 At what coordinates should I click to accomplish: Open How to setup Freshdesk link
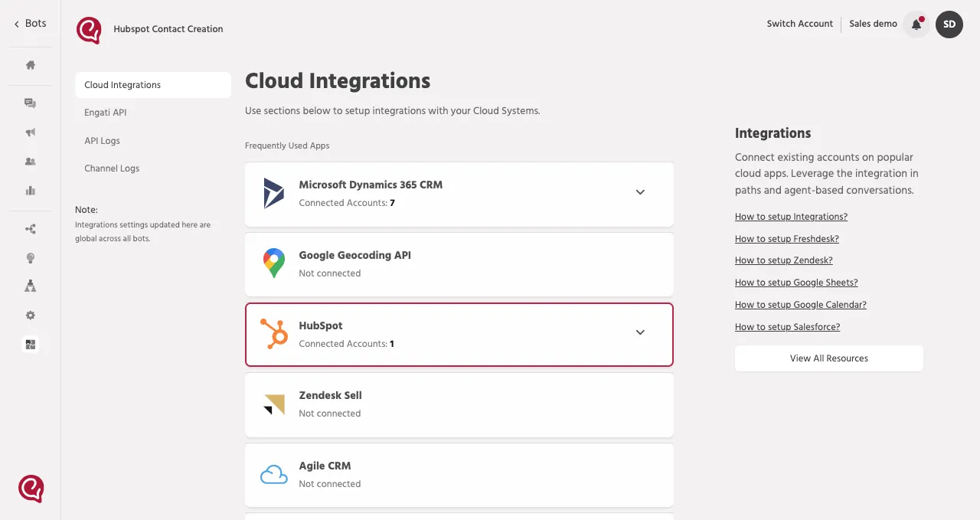point(787,239)
